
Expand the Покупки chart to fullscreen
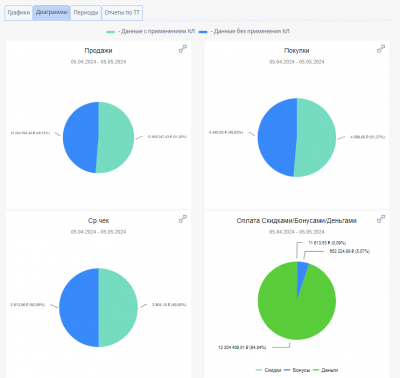click(x=381, y=49)
